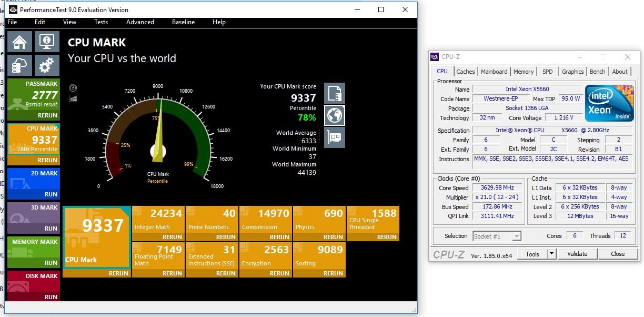Click the Encryption 2563 result tile

point(265,256)
